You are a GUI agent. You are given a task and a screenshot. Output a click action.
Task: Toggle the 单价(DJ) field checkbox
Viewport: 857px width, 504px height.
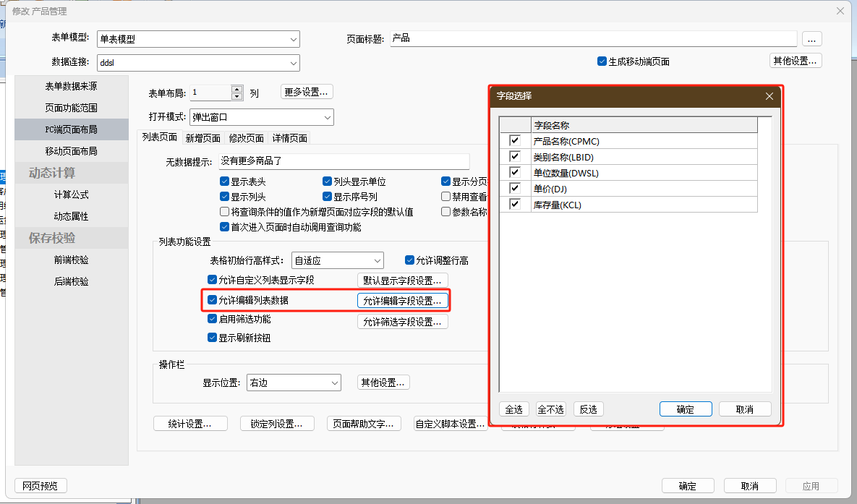click(515, 189)
